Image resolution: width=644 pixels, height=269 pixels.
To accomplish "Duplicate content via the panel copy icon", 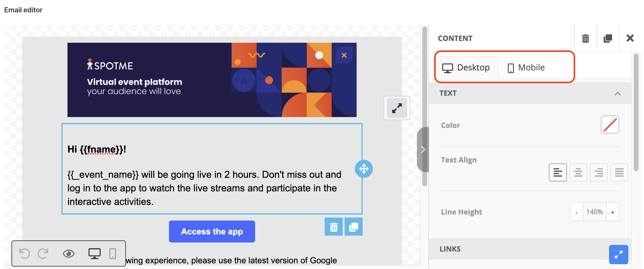I will [x=608, y=38].
